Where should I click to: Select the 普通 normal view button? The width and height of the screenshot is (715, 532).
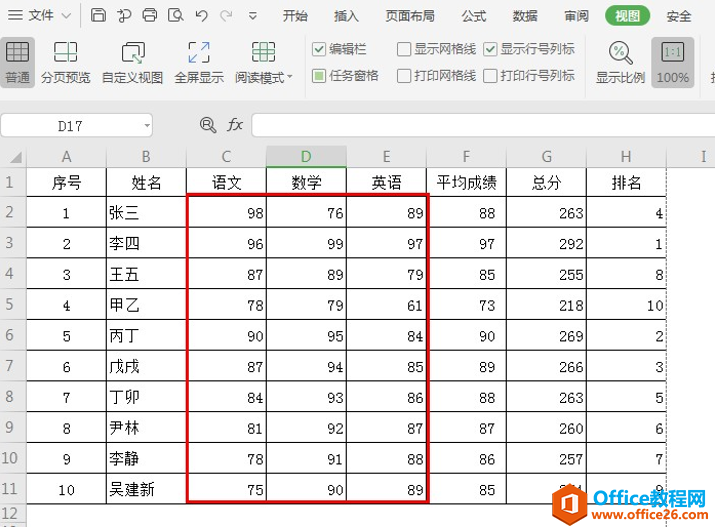[x=17, y=62]
